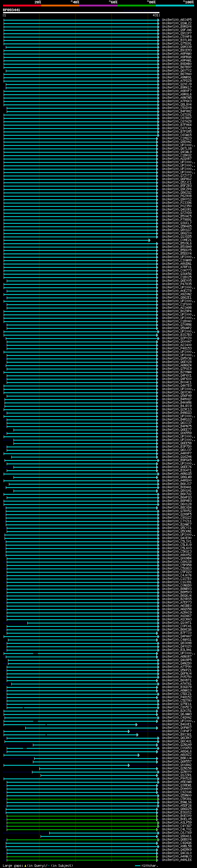Screen dimensions: 197x868
Task: Select label UniRef100_A3LP59
Action: pyautogui.click(x=176, y=823)
